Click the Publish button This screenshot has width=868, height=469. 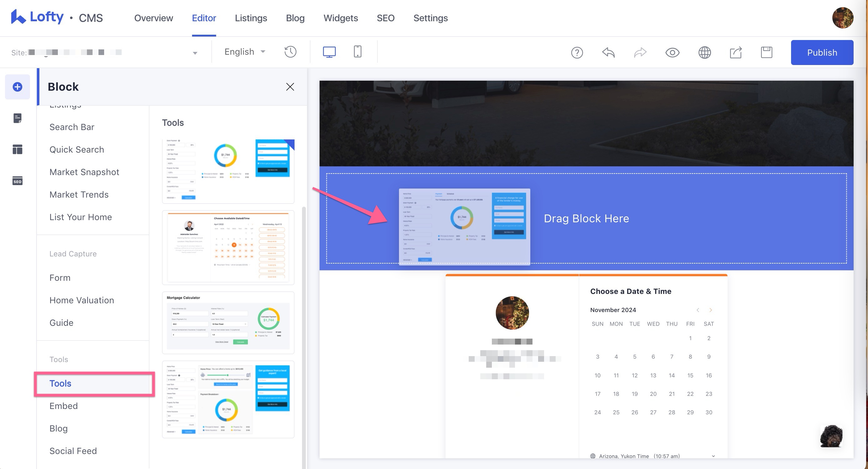tap(822, 53)
